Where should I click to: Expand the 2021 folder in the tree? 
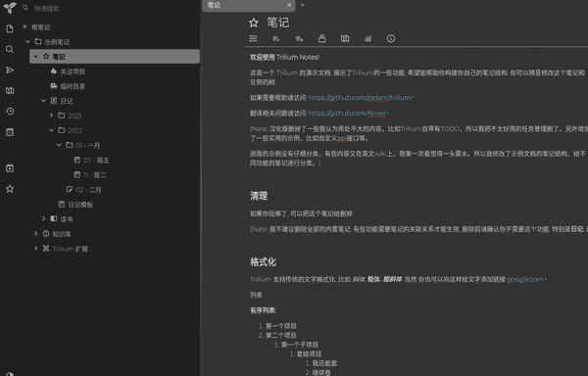[52, 116]
